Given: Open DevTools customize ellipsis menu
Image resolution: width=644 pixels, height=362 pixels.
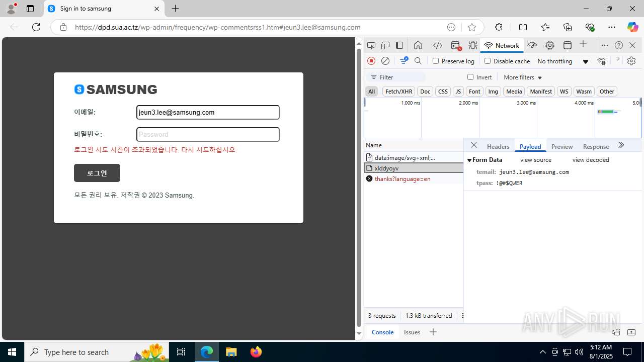Looking at the screenshot, I should (605, 45).
